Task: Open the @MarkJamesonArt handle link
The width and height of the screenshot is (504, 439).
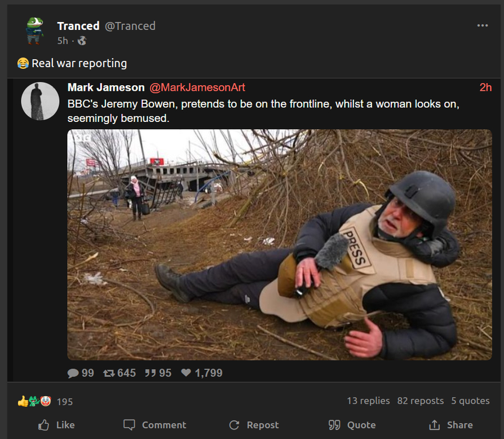Action: (197, 87)
